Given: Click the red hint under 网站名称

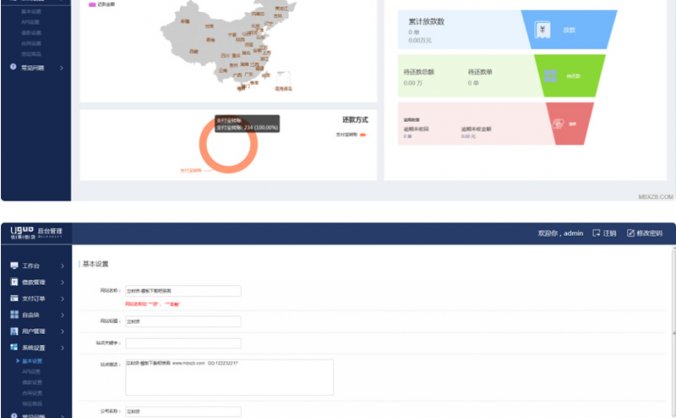Looking at the screenshot, I should tap(153, 304).
